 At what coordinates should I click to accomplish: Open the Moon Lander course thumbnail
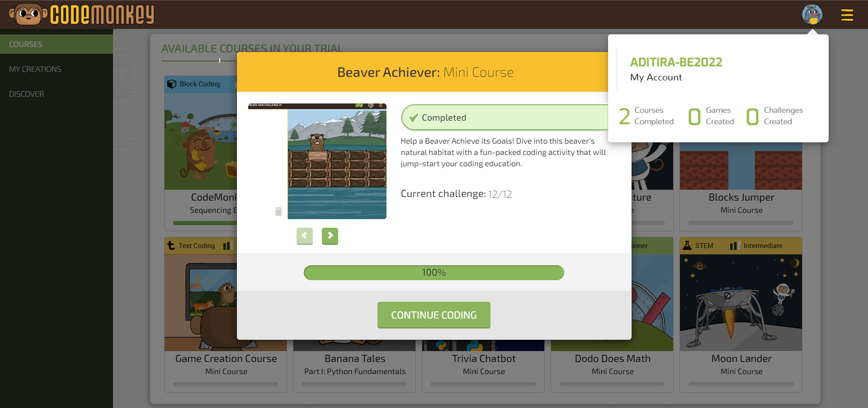(741, 303)
